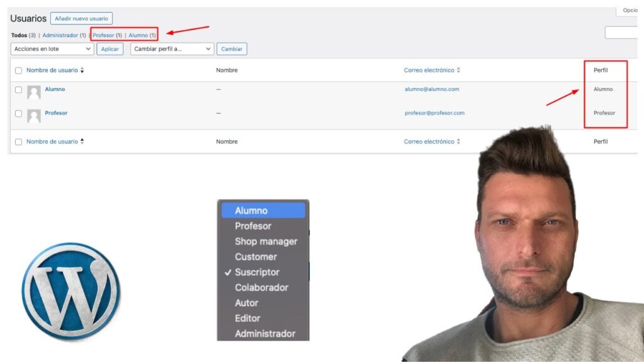Show the Todos (3) user filter
The height and width of the screenshot is (362, 644).
pos(23,35)
